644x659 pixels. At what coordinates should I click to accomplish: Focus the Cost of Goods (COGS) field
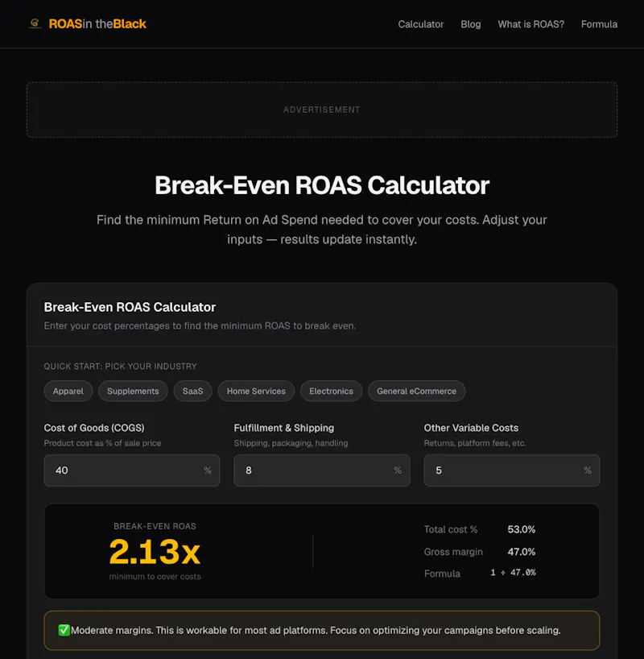pyautogui.click(x=132, y=470)
